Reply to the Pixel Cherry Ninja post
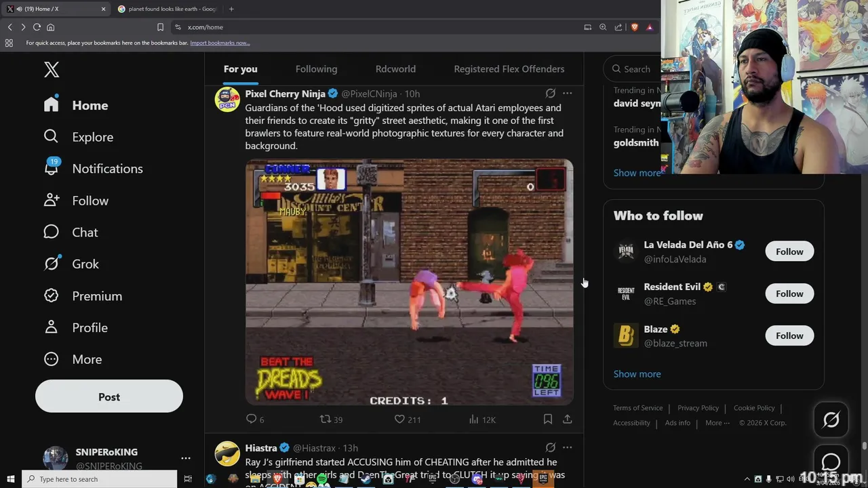 coord(255,420)
